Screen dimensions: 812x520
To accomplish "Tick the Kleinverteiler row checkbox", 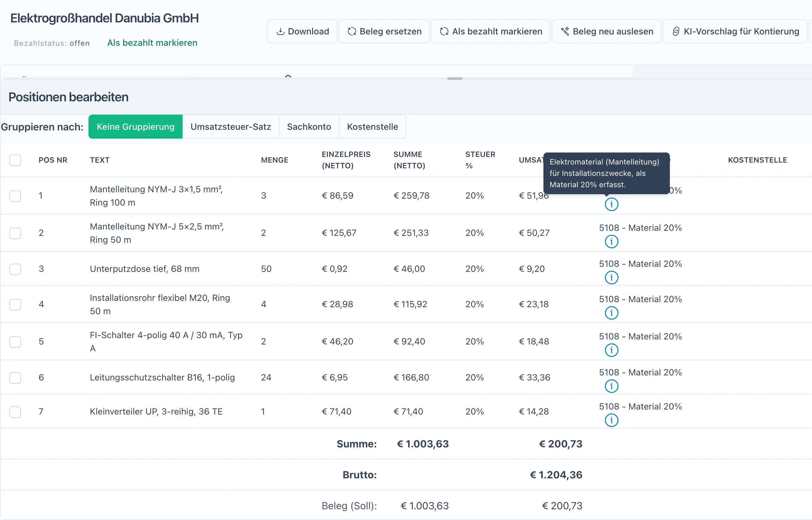I will [x=15, y=412].
